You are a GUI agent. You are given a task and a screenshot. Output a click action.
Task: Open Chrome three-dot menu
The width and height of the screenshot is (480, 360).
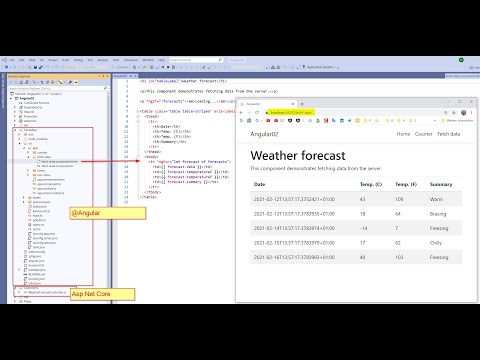(471, 113)
